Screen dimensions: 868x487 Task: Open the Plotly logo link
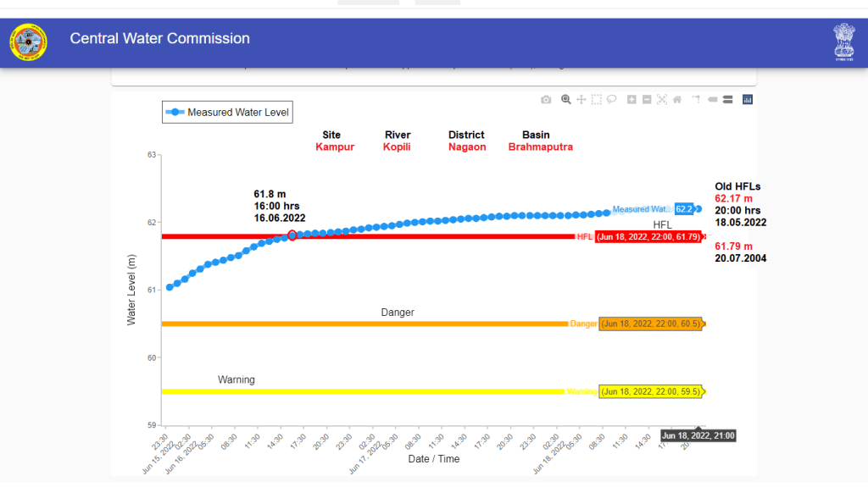tap(748, 100)
